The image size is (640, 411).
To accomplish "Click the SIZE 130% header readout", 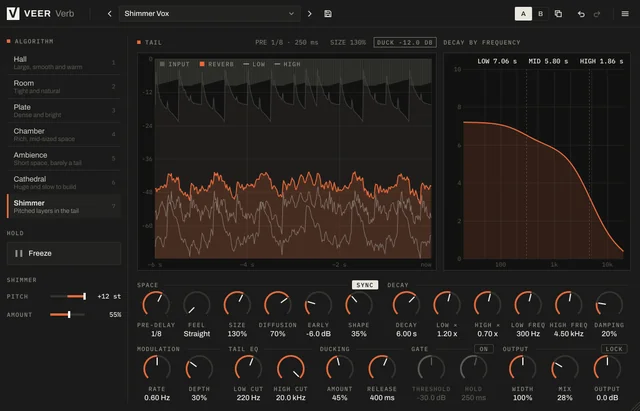I will (x=348, y=42).
